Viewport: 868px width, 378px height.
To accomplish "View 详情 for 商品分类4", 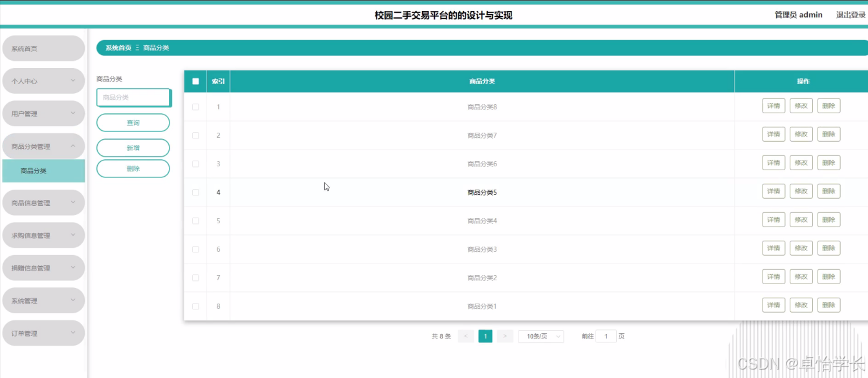I will coord(773,220).
